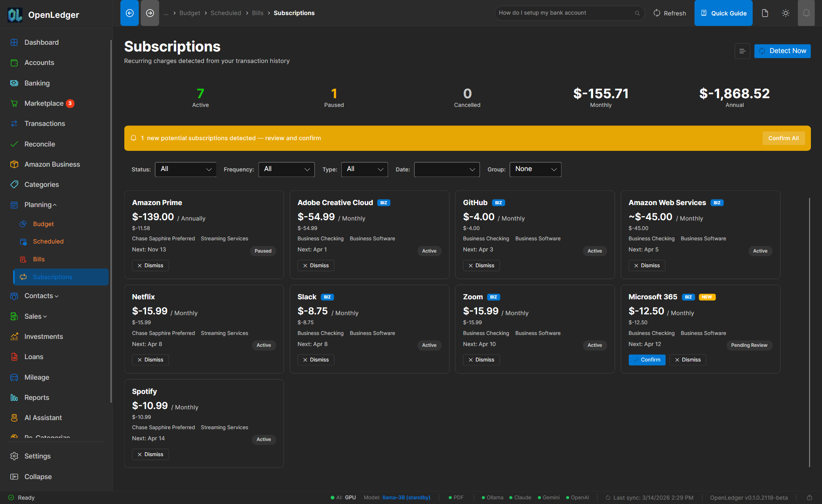Confirm the Microsoft 365 subscription
822x504 pixels.
[647, 359]
